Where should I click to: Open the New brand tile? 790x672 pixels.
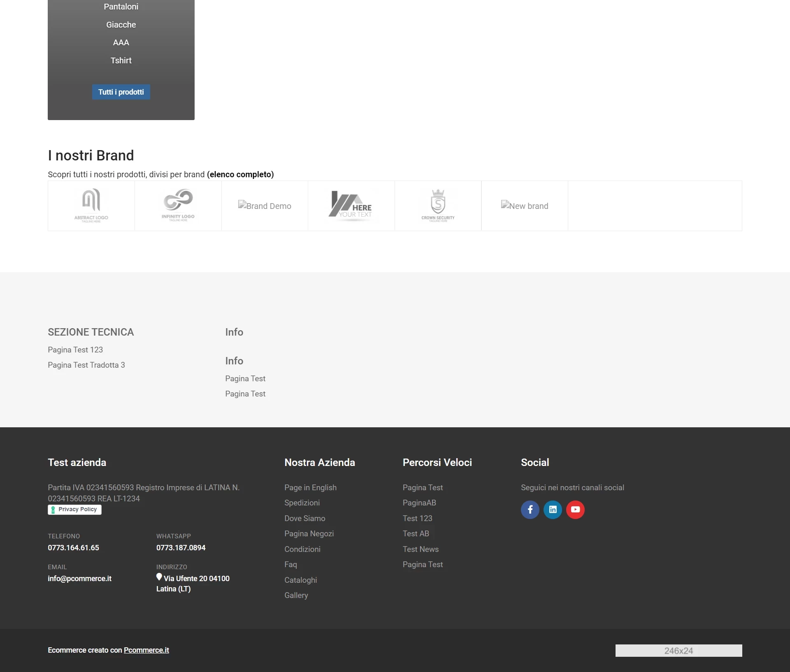pyautogui.click(x=525, y=206)
